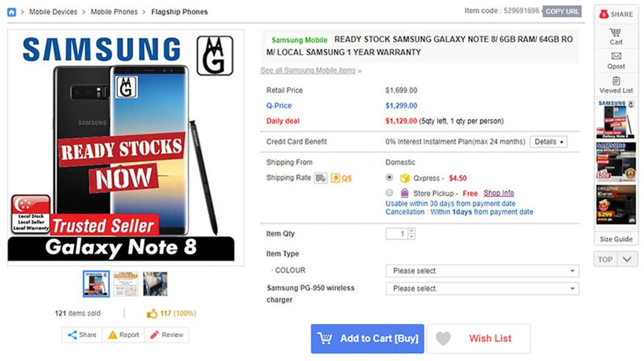Click Add to Cart [Buy] button
644x361 pixels.
pyautogui.click(x=367, y=339)
